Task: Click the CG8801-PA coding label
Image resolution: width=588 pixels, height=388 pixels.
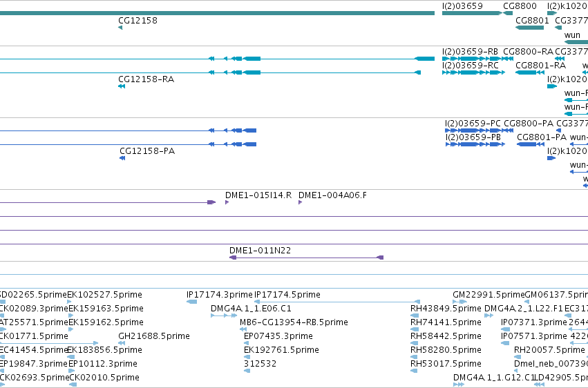Action: pyautogui.click(x=542, y=137)
